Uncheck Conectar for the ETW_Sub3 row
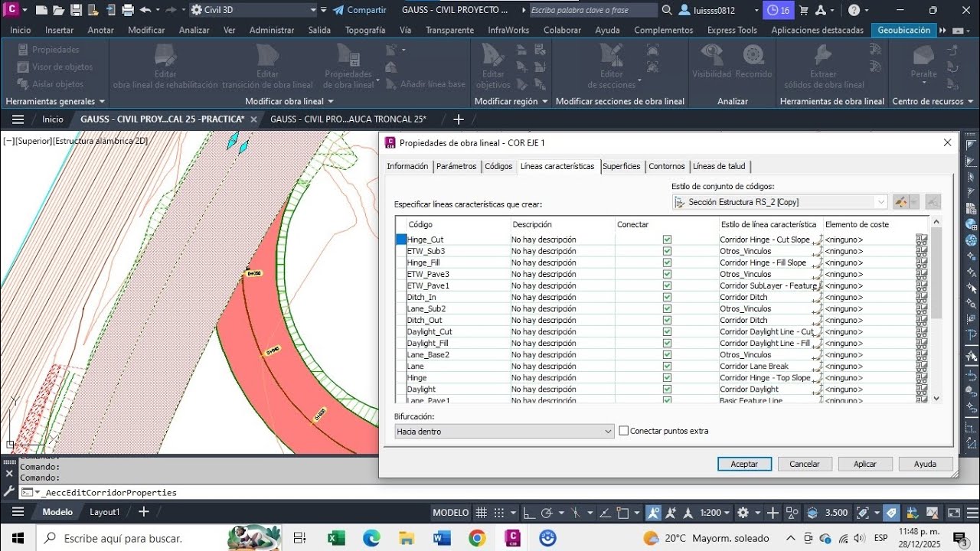The image size is (980, 551). [667, 251]
